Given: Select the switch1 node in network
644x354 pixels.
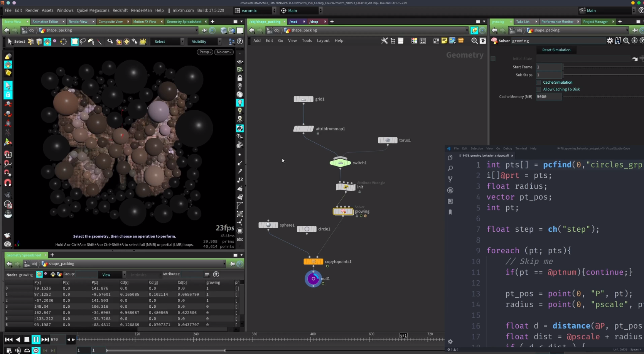Looking at the screenshot, I should click(340, 163).
